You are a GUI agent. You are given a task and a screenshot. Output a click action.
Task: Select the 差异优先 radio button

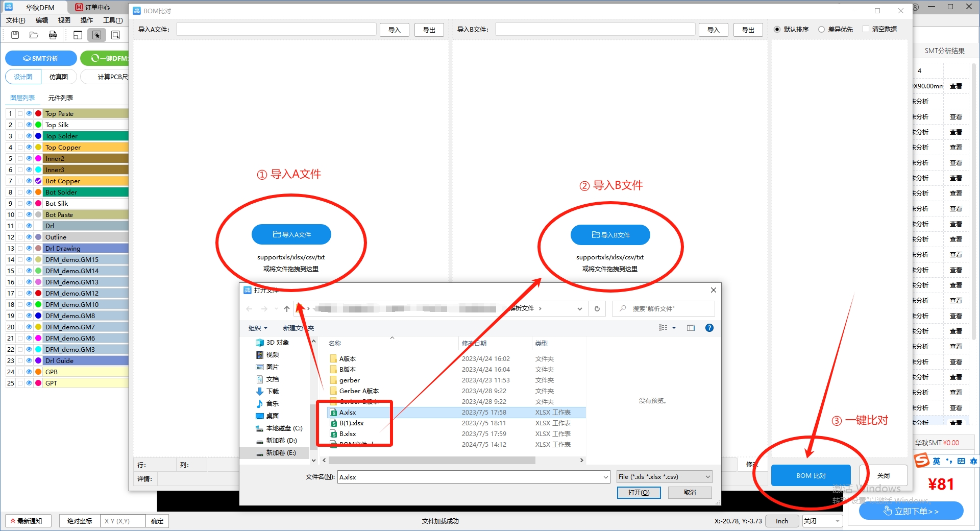[x=821, y=29]
